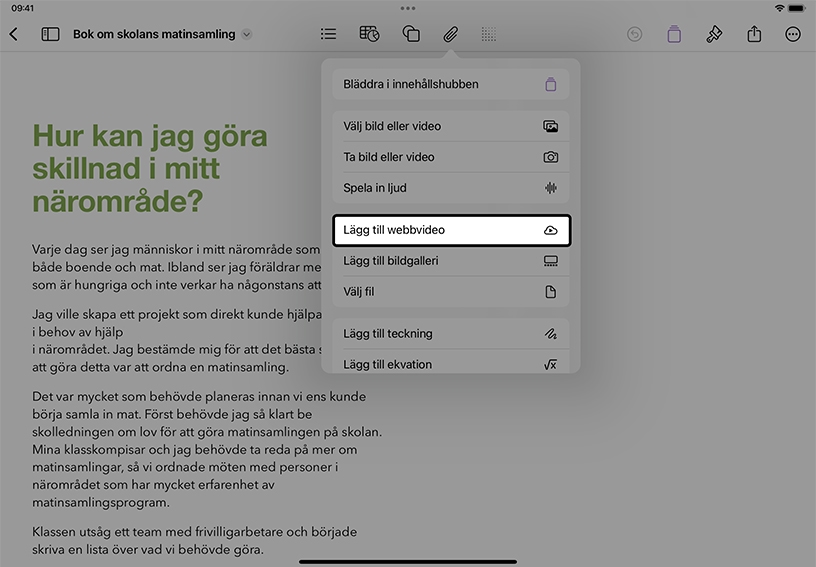The width and height of the screenshot is (816, 567).
Task: Open the more options ellipsis icon
Action: click(793, 34)
